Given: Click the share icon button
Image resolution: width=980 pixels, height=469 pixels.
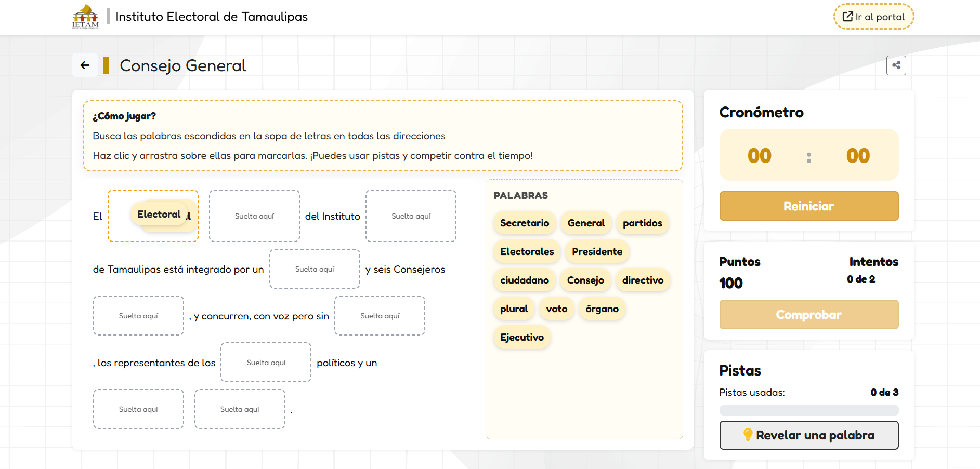Looking at the screenshot, I should coord(896,65).
